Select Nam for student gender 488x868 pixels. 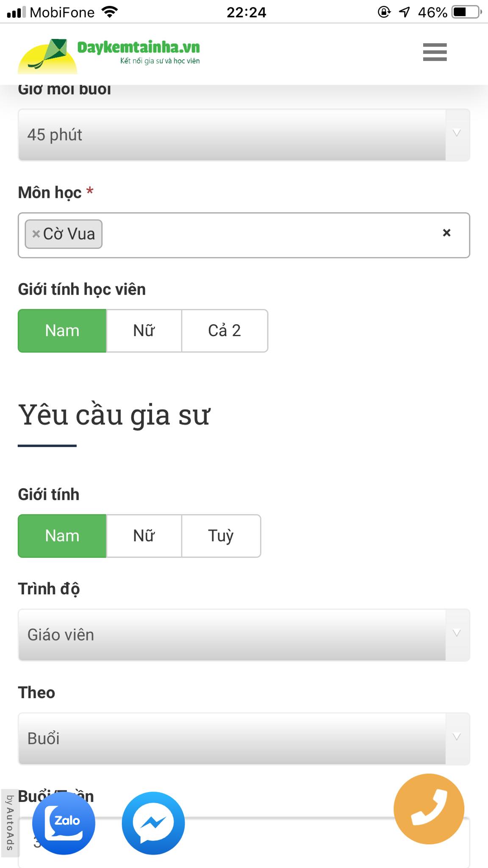[x=62, y=331]
